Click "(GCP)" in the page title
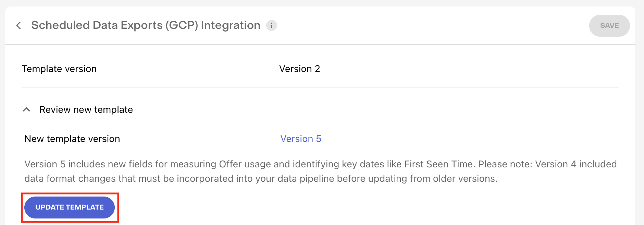Image resolution: width=644 pixels, height=225 pixels. [182, 25]
